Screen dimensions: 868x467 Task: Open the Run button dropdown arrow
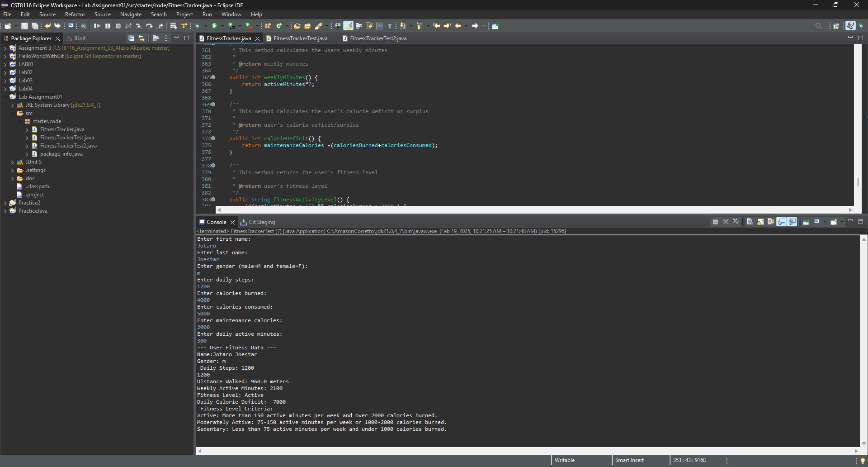[x=222, y=26]
